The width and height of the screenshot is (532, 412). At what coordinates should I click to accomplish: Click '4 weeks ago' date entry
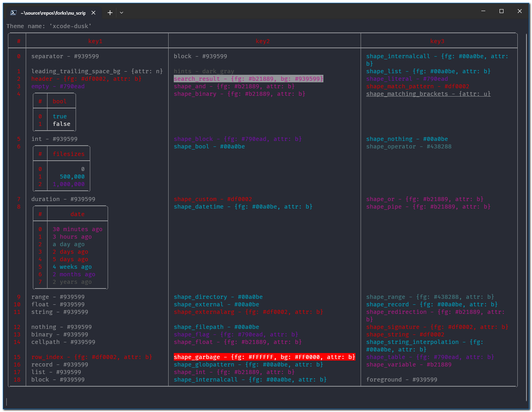click(x=72, y=267)
